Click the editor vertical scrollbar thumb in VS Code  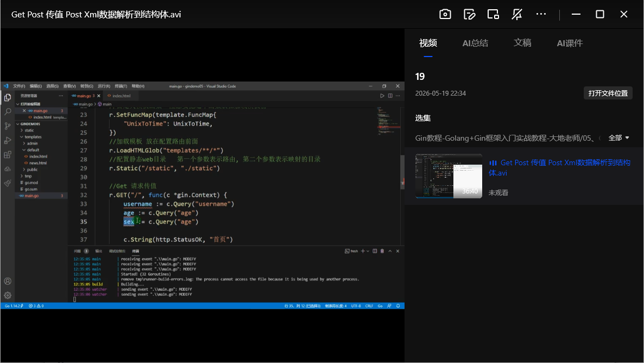(x=402, y=172)
